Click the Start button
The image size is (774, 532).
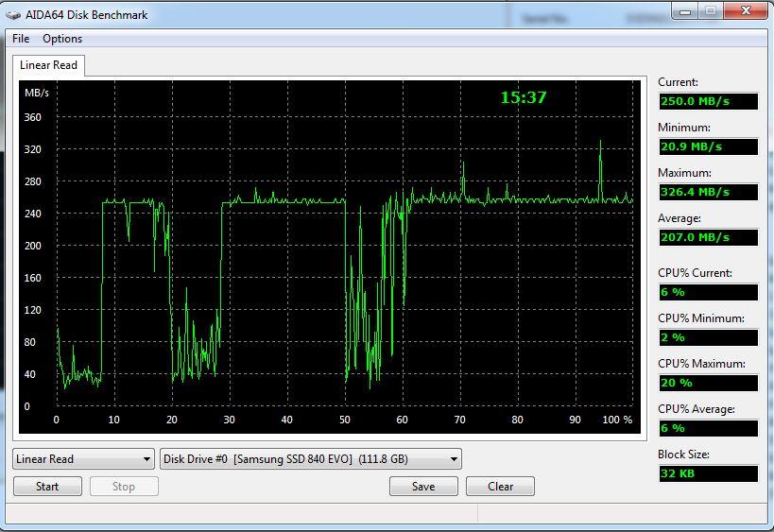coord(47,487)
